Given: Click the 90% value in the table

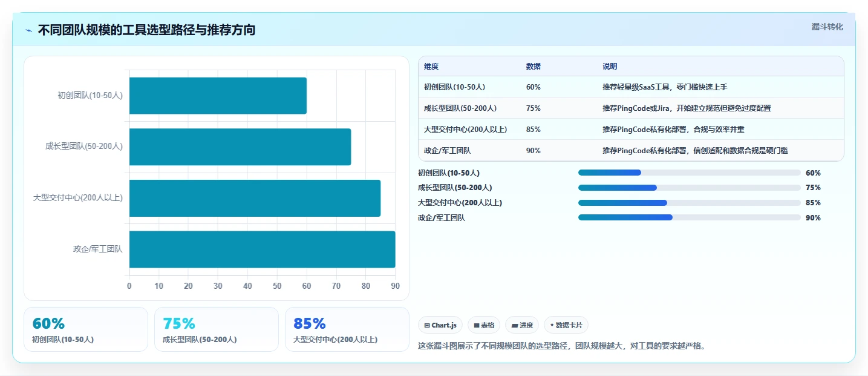Looking at the screenshot, I should (534, 151).
